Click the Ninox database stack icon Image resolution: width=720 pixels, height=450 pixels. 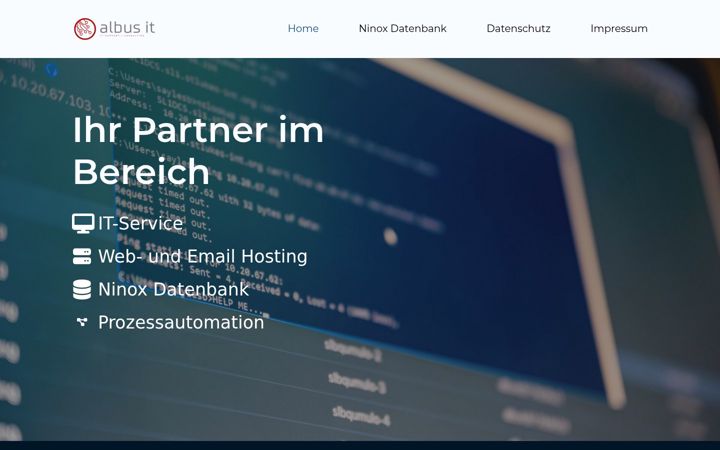click(82, 290)
